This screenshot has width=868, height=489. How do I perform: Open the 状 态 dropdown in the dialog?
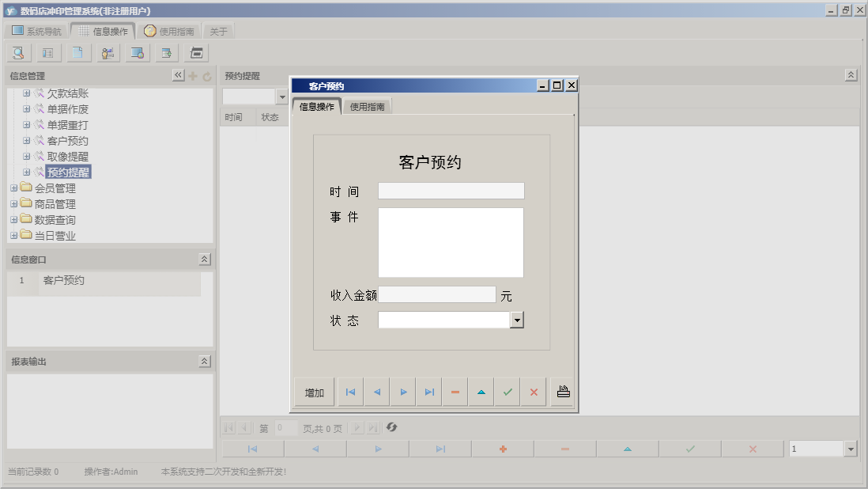[518, 320]
